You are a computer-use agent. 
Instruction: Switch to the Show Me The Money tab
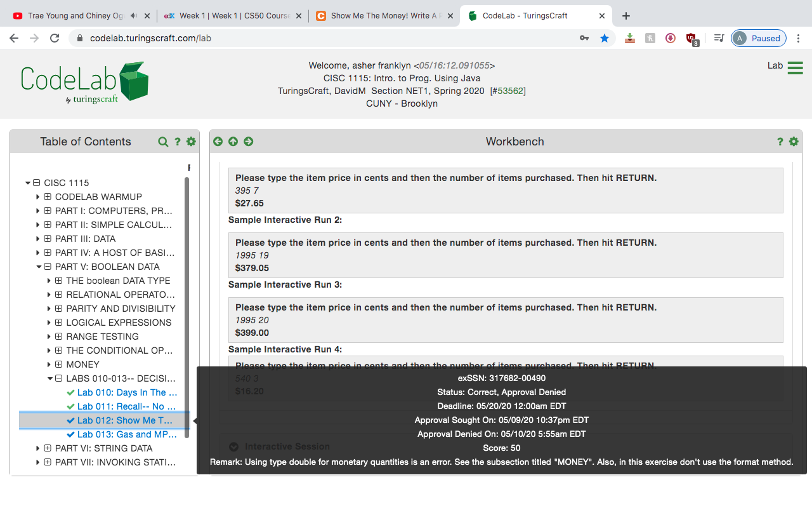pyautogui.click(x=384, y=16)
